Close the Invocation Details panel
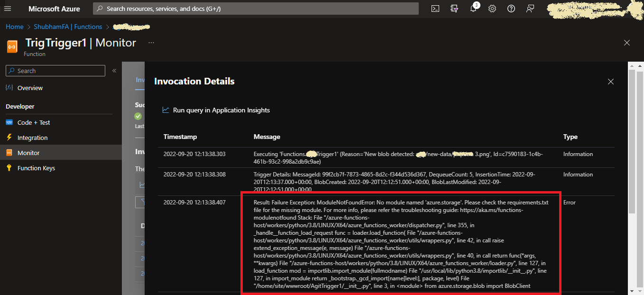 point(611,82)
